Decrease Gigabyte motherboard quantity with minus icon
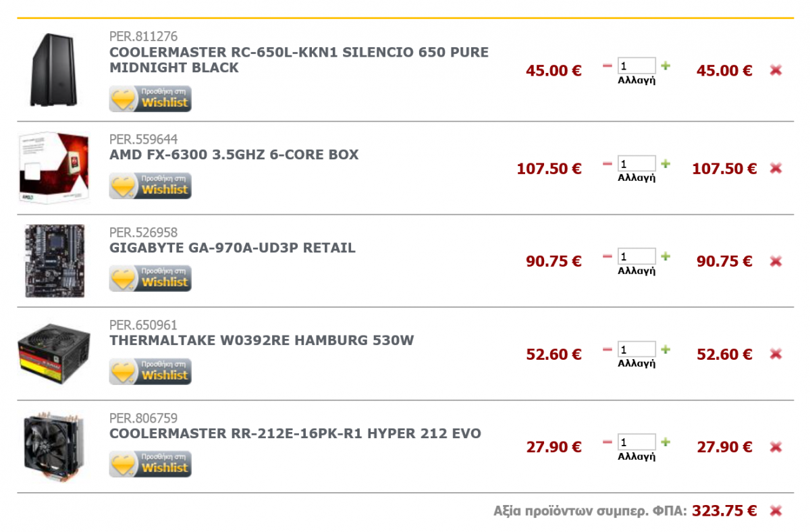 tap(607, 257)
